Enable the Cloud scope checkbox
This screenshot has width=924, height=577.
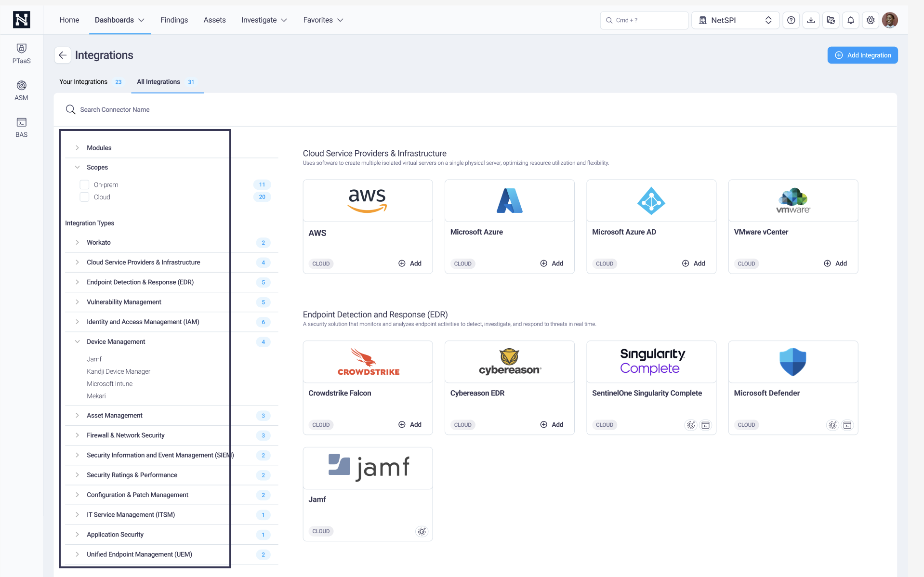pyautogui.click(x=84, y=197)
